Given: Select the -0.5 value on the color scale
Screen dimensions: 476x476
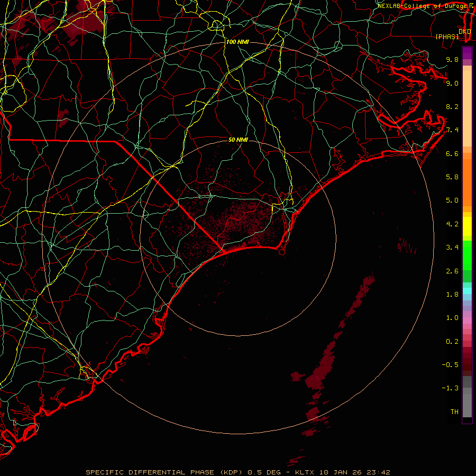Looking at the screenshot, I should pos(450,365).
